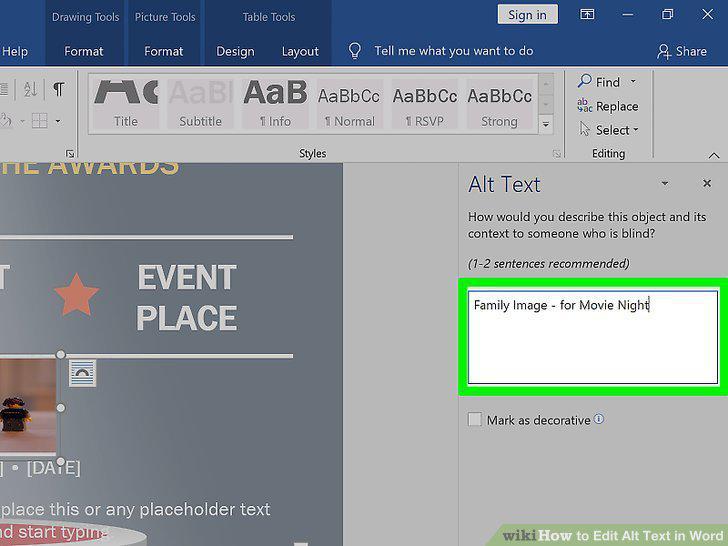Click the Sort icon in Paragraph group

tap(30, 89)
